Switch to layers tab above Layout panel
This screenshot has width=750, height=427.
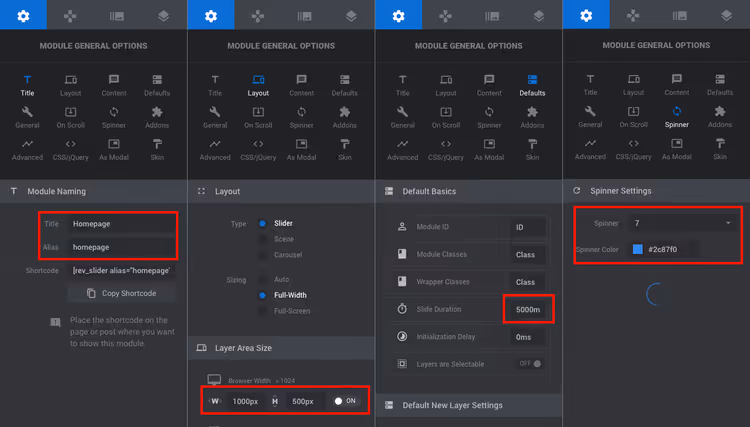coord(351,15)
